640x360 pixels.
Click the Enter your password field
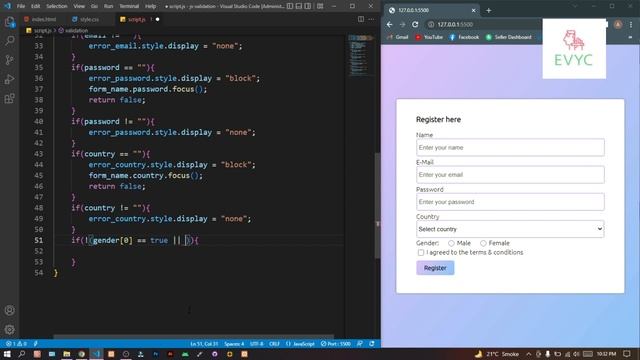click(510, 202)
